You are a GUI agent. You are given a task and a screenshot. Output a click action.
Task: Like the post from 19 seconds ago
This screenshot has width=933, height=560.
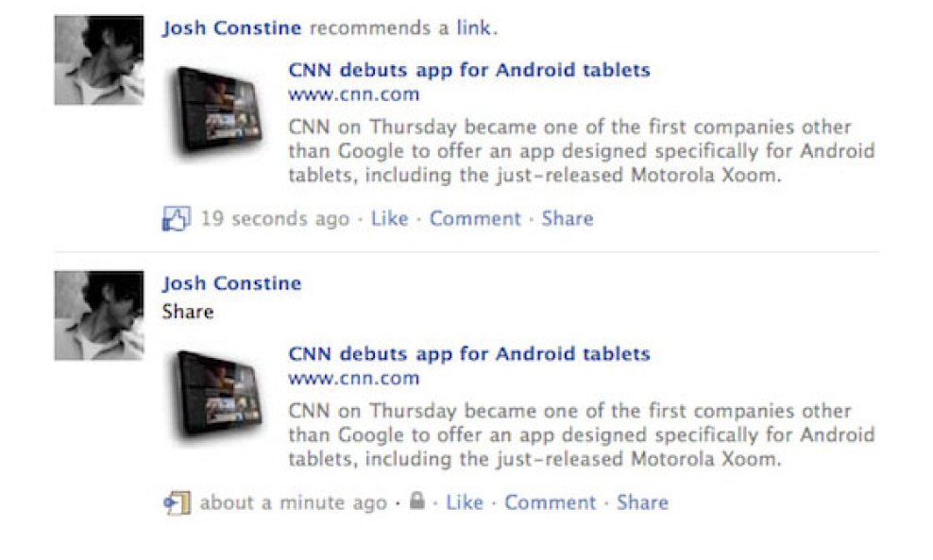pos(390,219)
